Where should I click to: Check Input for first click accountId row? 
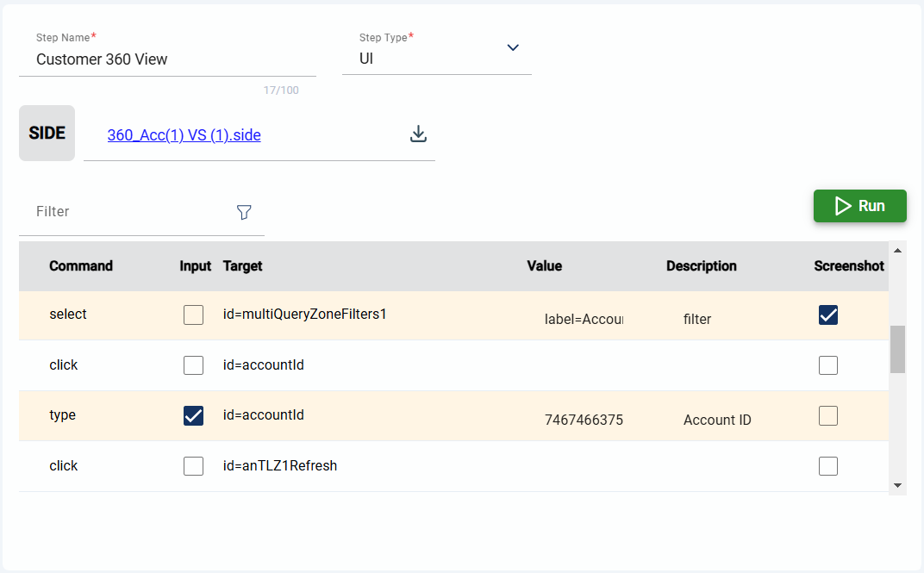coord(194,365)
